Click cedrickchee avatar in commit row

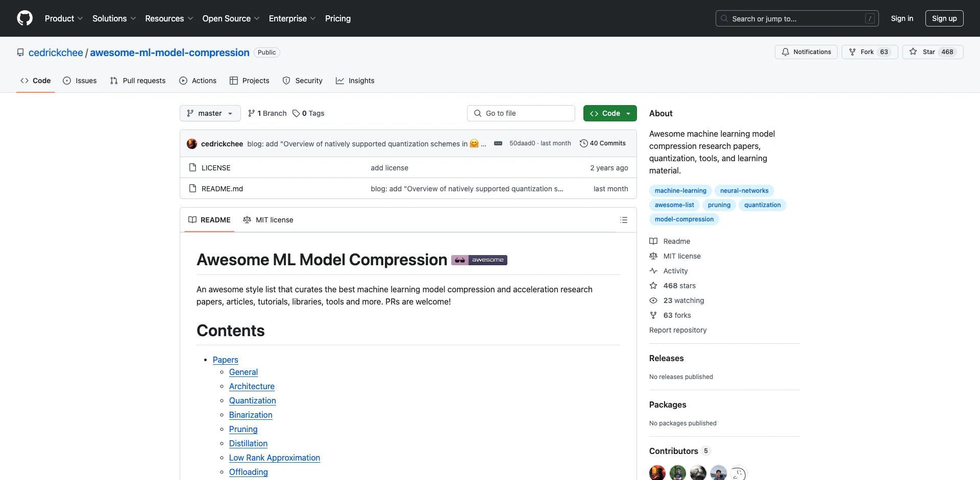point(192,144)
